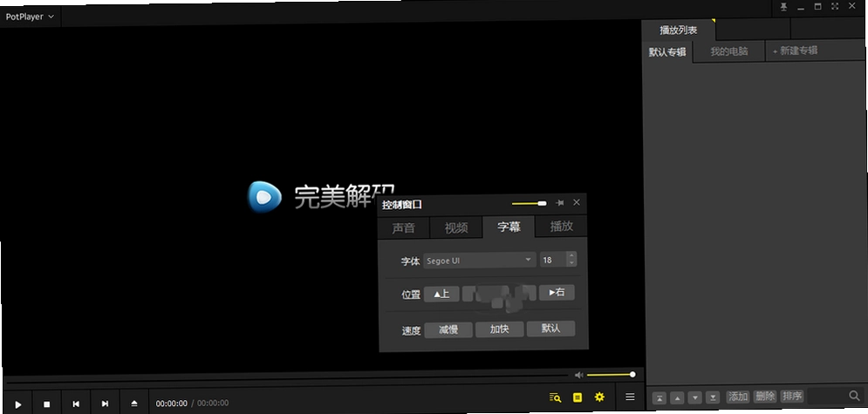The width and height of the screenshot is (868, 414).
Task: Adjust the main volume slider
Action: [611, 375]
